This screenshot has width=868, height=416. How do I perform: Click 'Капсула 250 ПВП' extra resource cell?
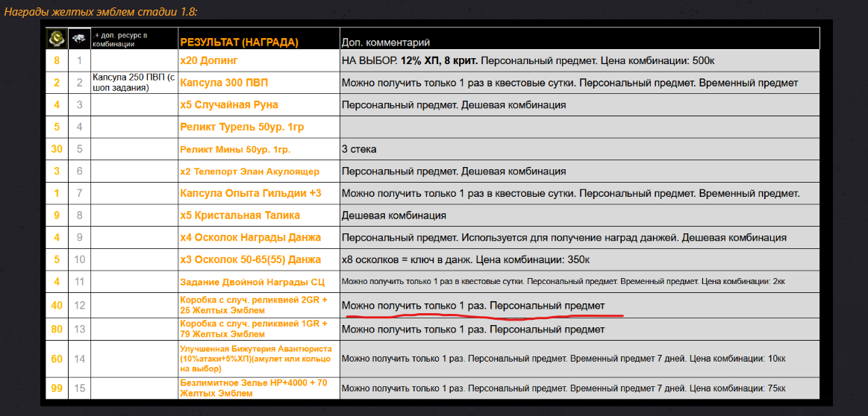pyautogui.click(x=134, y=82)
